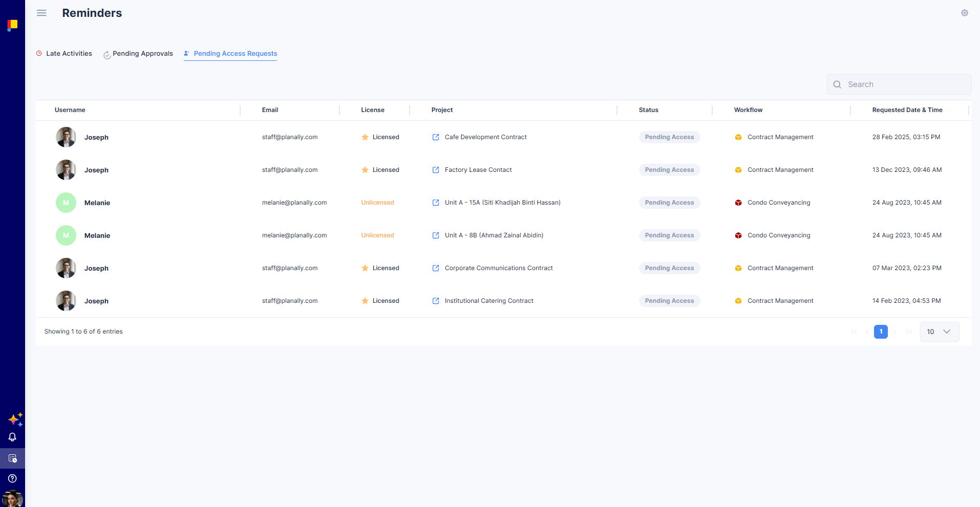Select Pending Access Requests tab
Viewport: 980px width, 507px height.
point(230,54)
